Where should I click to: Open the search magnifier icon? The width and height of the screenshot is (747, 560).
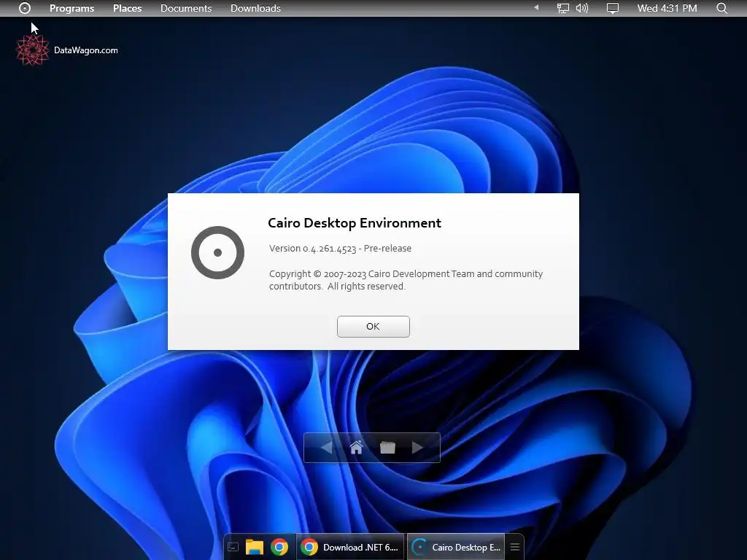coord(722,8)
